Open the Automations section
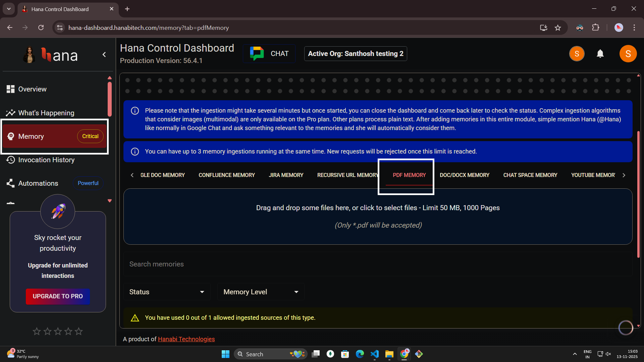Image resolution: width=644 pixels, height=362 pixels. tap(38, 183)
